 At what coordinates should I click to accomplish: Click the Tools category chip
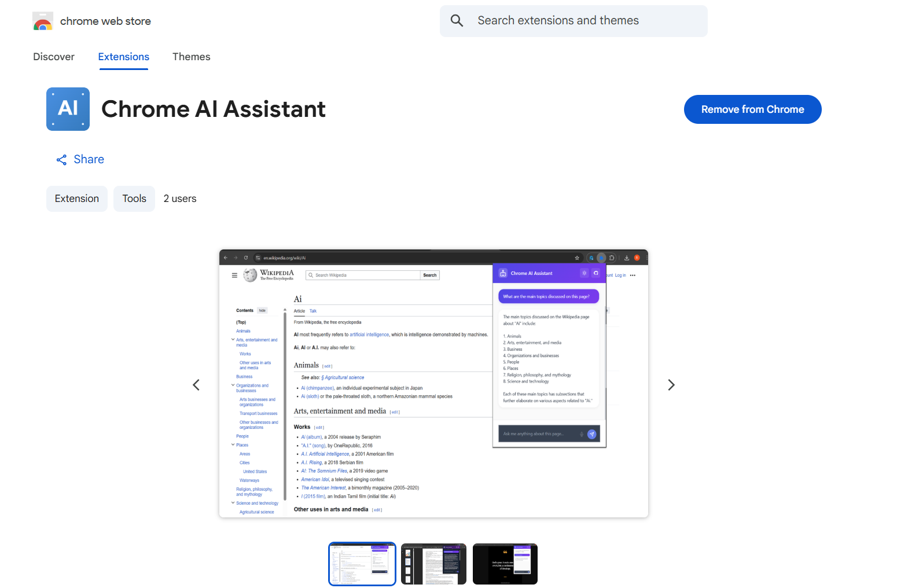[x=134, y=199]
